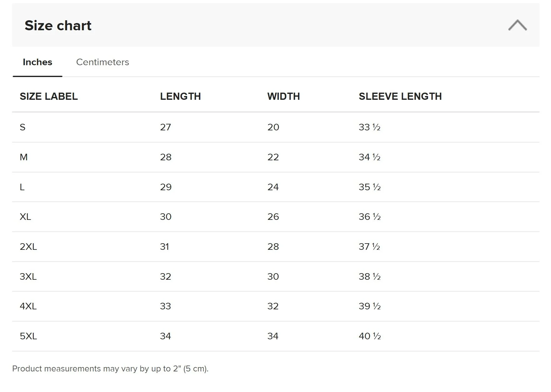This screenshot has height=392, width=551.
Task: Select the XL size row label
Action: (x=25, y=217)
